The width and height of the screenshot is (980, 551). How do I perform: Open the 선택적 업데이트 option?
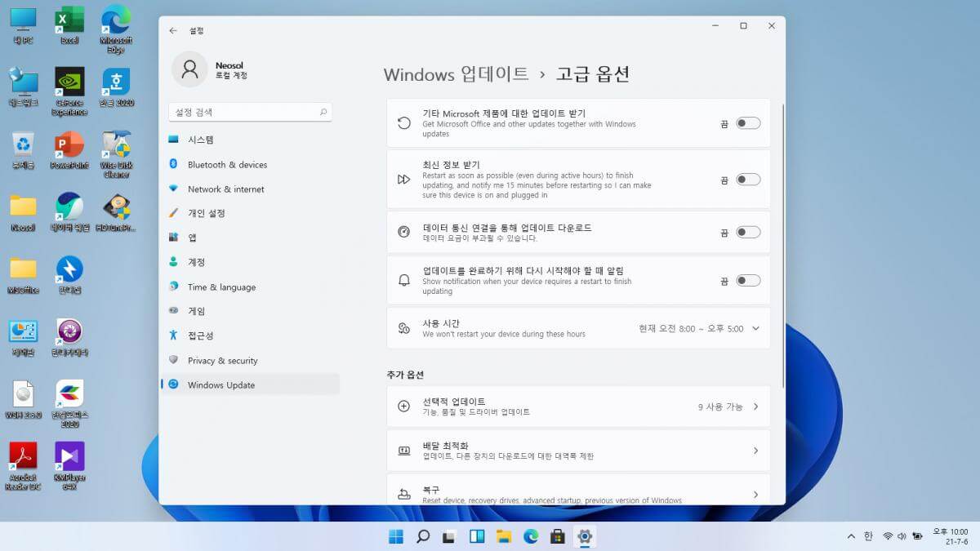(x=578, y=407)
